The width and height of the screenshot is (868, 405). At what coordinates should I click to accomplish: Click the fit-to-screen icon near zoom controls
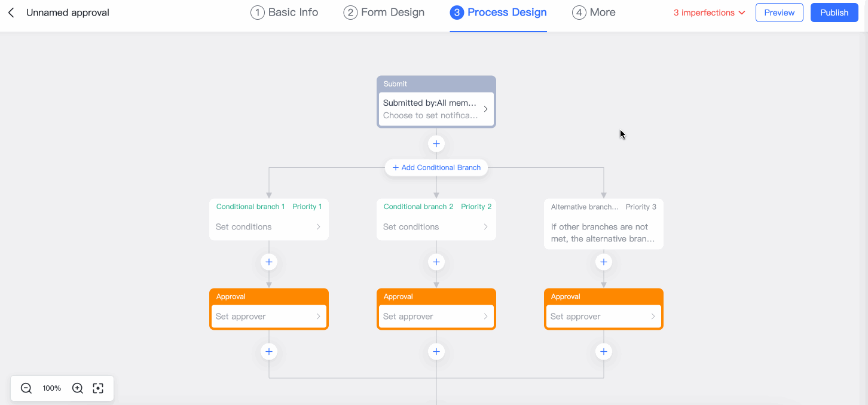click(x=98, y=388)
